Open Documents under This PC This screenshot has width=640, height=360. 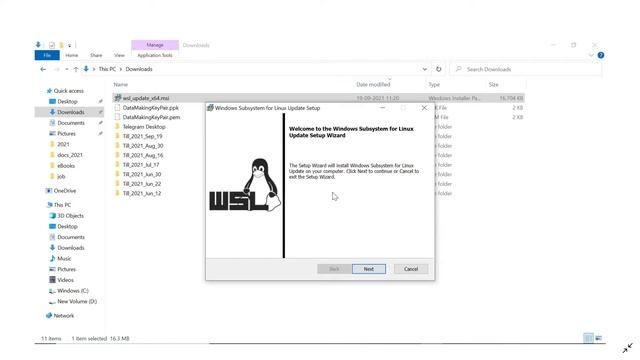point(71,237)
